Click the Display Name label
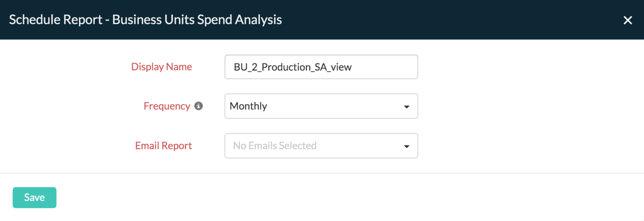644x221 pixels. pyautogui.click(x=161, y=67)
